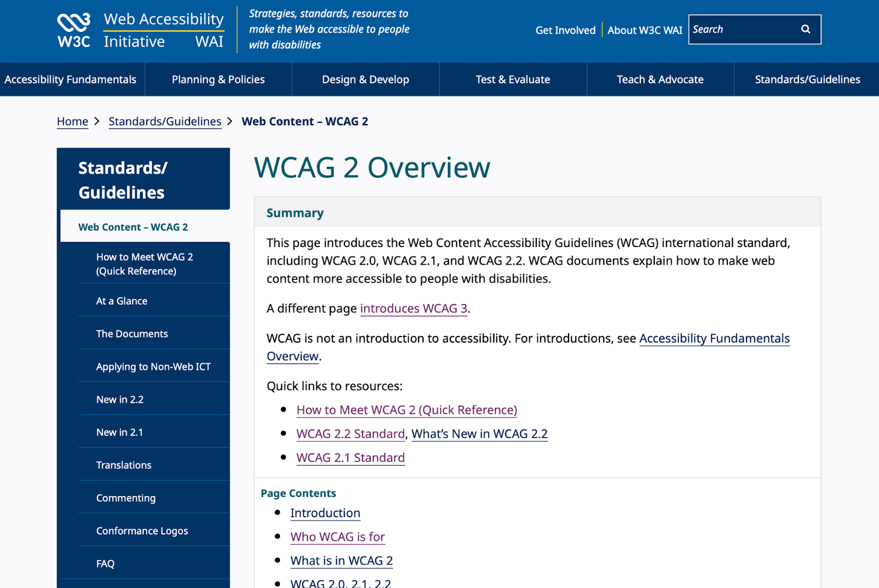Jump to What is in WCAG 2
Image resolution: width=879 pixels, height=588 pixels.
pos(342,561)
